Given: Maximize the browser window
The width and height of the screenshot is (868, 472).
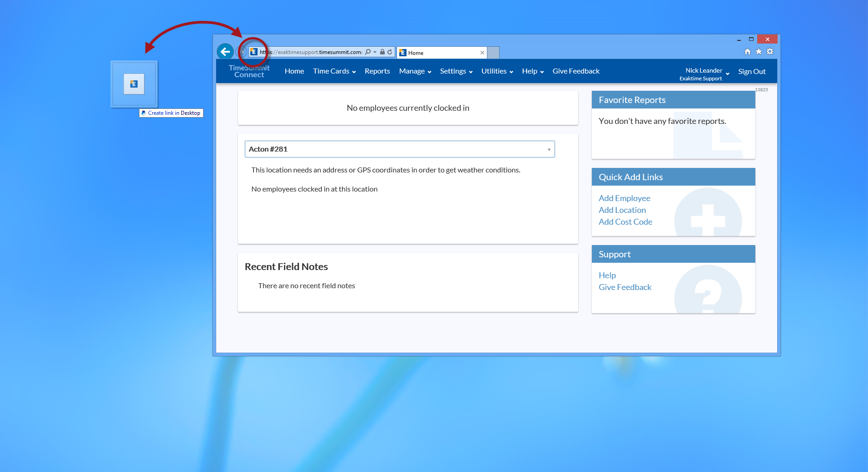Looking at the screenshot, I should [x=751, y=39].
